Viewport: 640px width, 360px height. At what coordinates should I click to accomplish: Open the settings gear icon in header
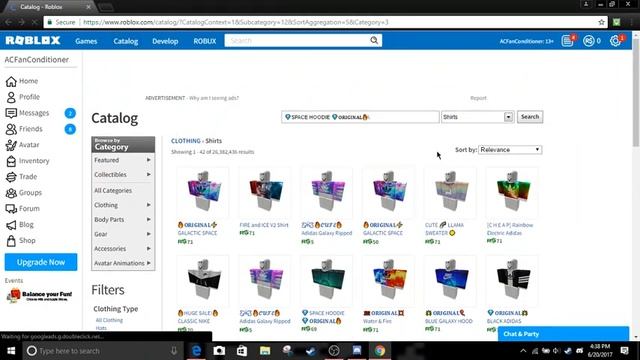pos(615,41)
